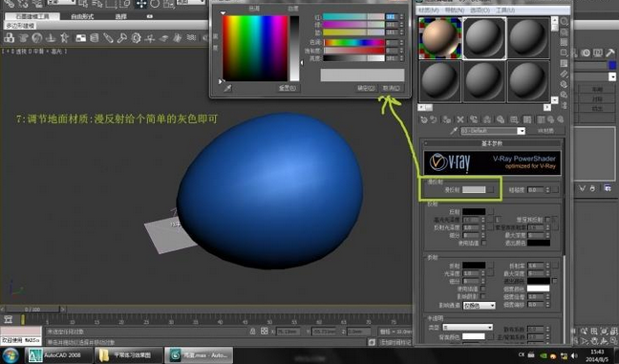Image resolution: width=619 pixels, height=364 pixels.
Task: Click the cylinder-shaped ribbon icon
Action: pos(95,38)
